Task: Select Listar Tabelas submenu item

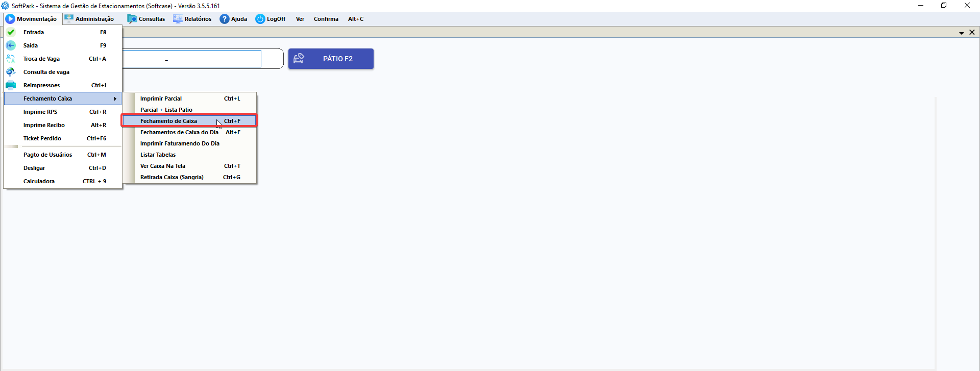Action: [x=189, y=155]
